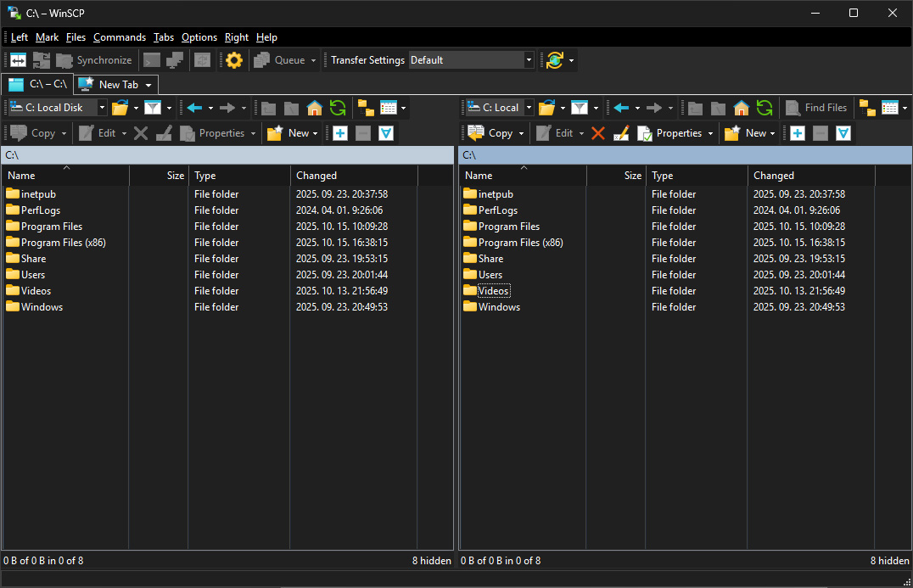Click the red X delete icon
Viewport: 913px width, 588px height.
tap(598, 133)
